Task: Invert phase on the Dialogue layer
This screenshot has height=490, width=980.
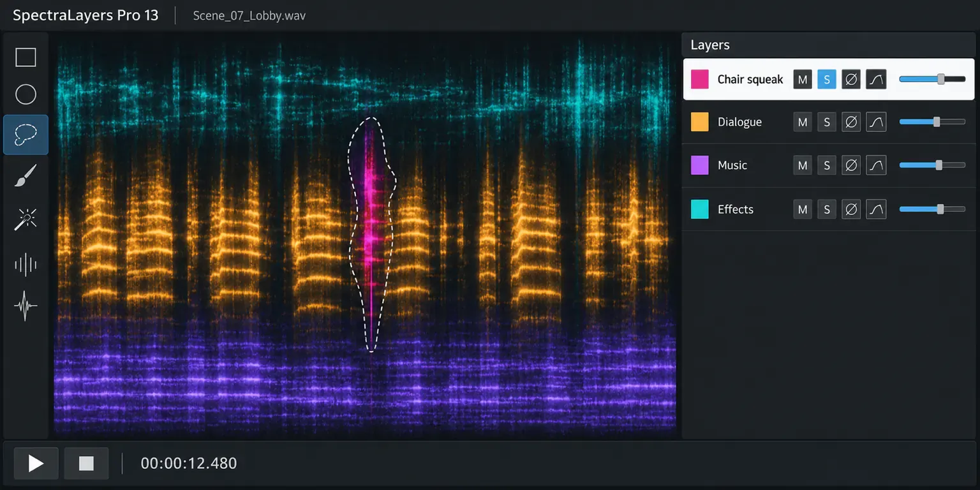Action: (851, 122)
